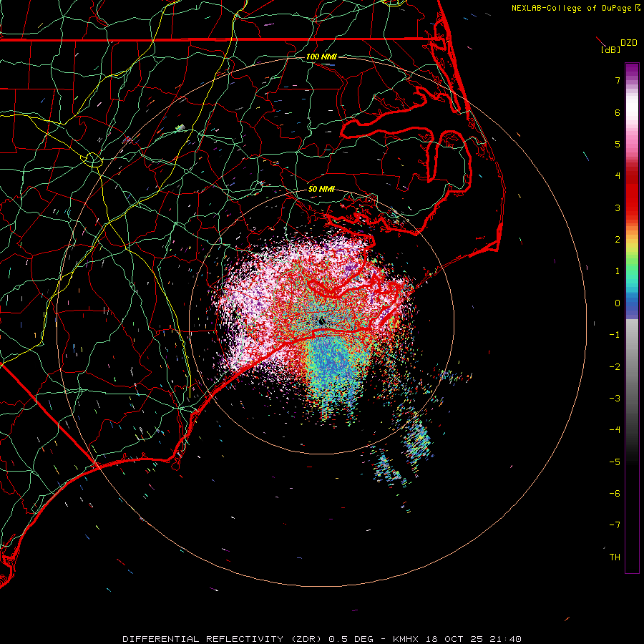Click the -2 value on color scale

point(615,367)
